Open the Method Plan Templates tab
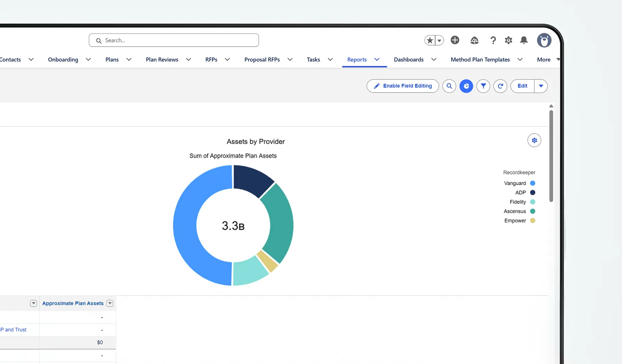This screenshot has width=622, height=364. pos(480,60)
